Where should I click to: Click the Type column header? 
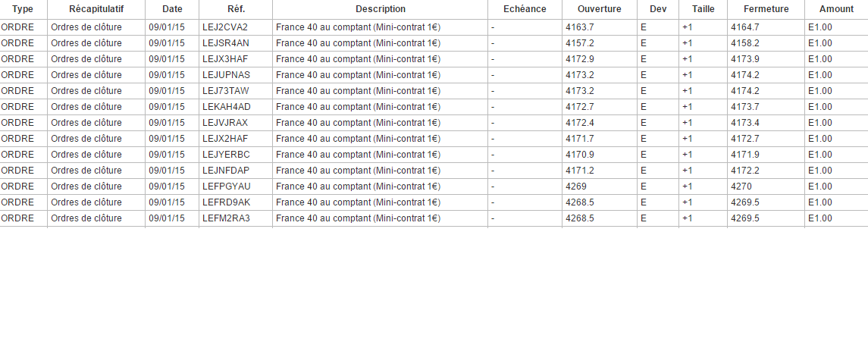coord(23,9)
